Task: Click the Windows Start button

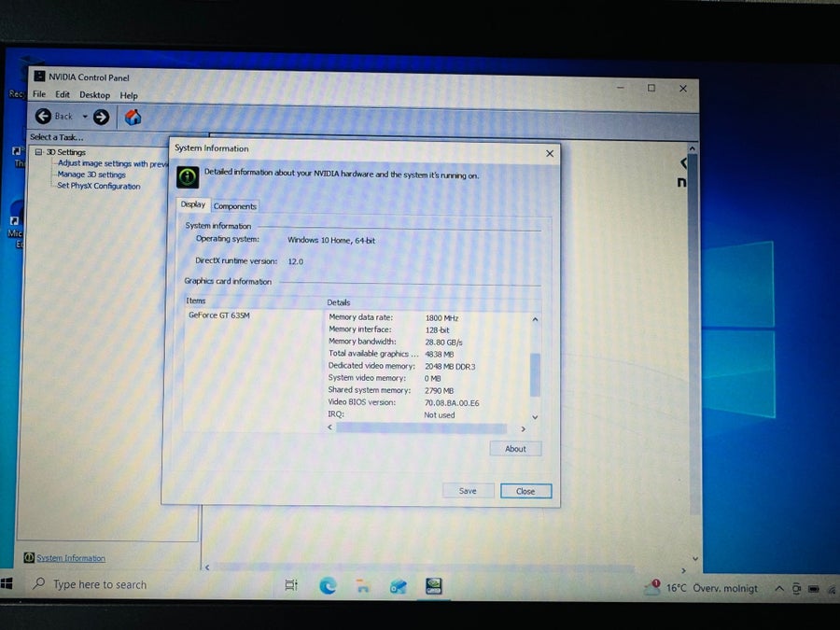Action: pyautogui.click(x=7, y=583)
